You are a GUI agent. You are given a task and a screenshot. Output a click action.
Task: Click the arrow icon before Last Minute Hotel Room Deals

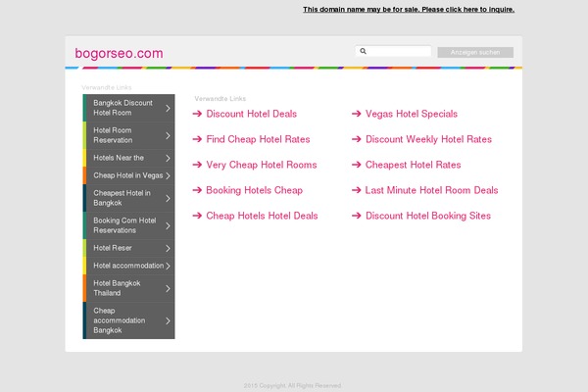[357, 190]
